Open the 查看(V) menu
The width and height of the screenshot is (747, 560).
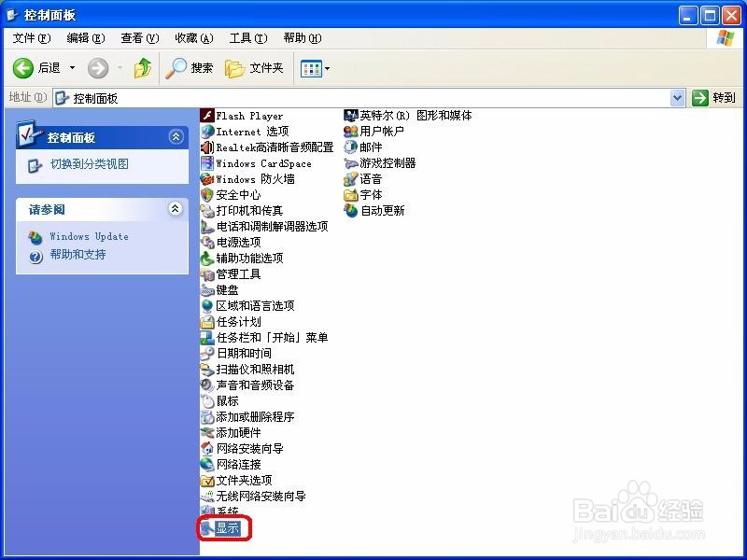[x=140, y=38]
